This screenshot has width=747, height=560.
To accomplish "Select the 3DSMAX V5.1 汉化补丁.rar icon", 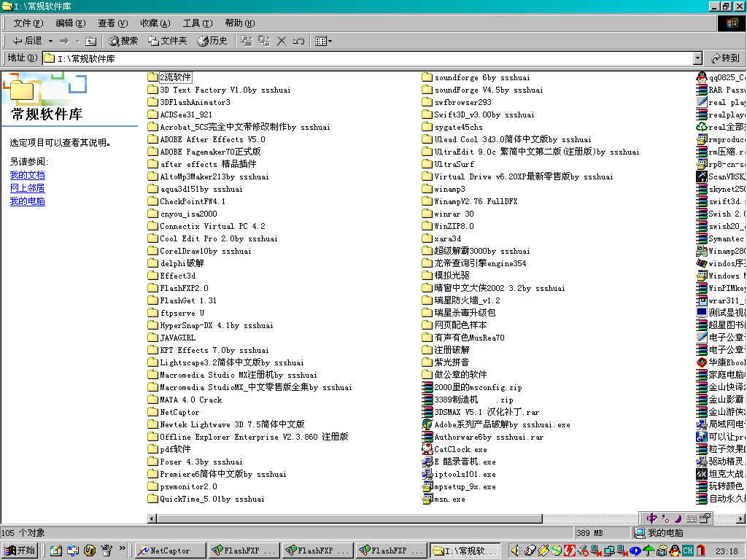I will pyautogui.click(x=427, y=412).
